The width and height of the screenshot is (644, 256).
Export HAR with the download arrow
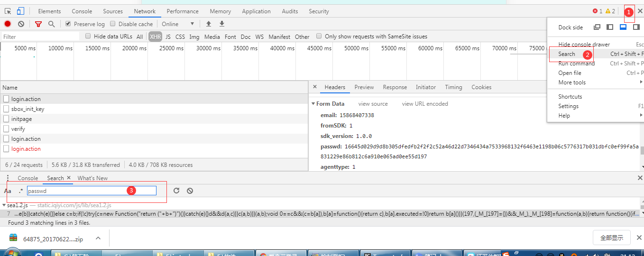[221, 24]
